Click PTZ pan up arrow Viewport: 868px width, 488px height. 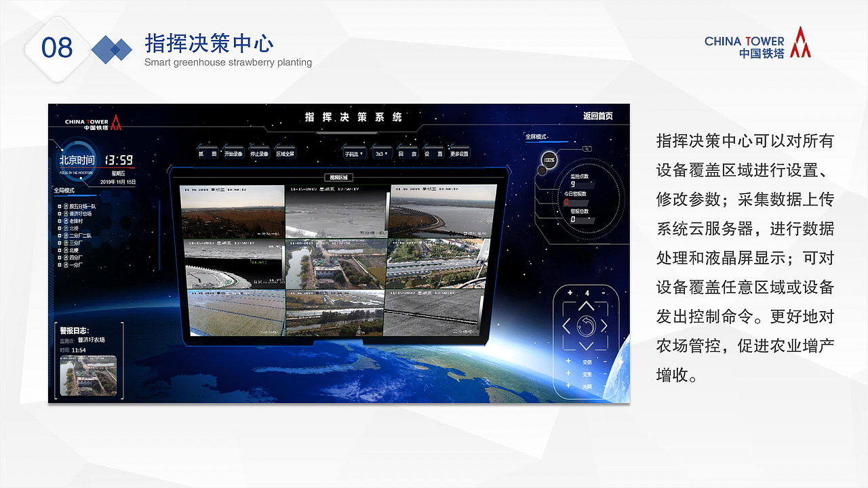[x=587, y=306]
